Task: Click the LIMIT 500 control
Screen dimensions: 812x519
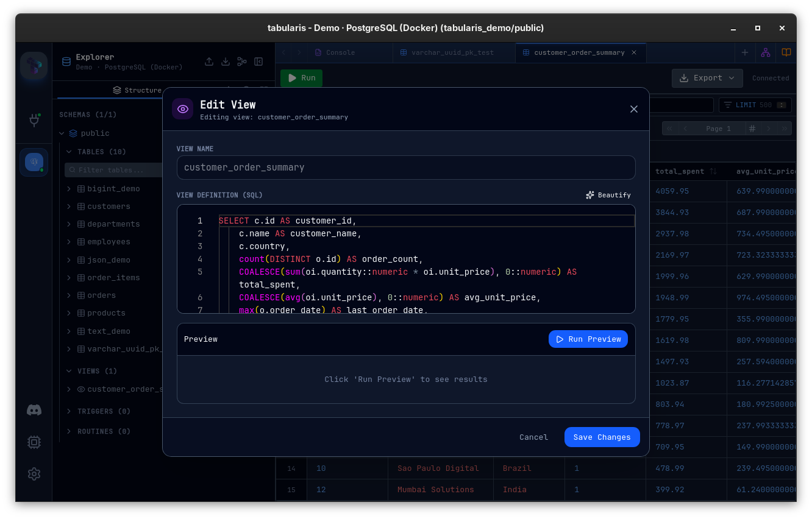Action: tap(755, 105)
